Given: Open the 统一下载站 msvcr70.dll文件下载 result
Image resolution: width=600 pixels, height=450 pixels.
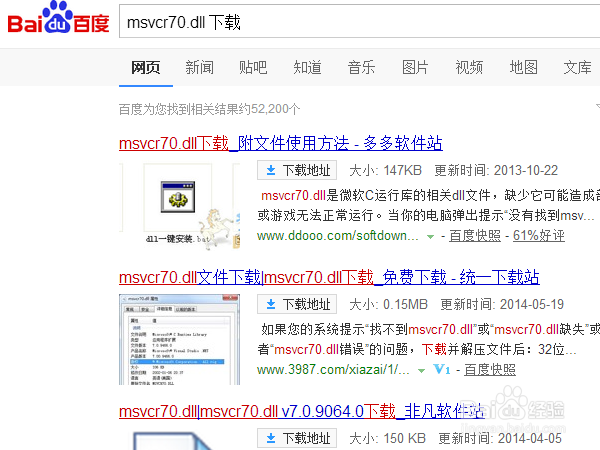Looking at the screenshot, I should (329, 277).
